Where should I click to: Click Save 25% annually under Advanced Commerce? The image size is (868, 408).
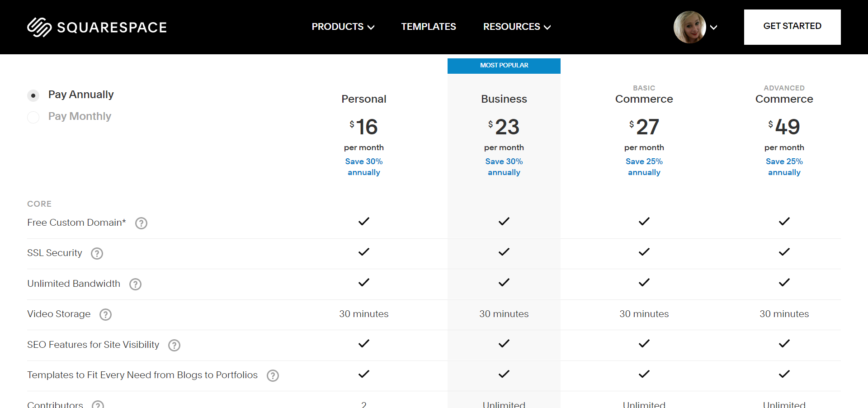click(784, 166)
